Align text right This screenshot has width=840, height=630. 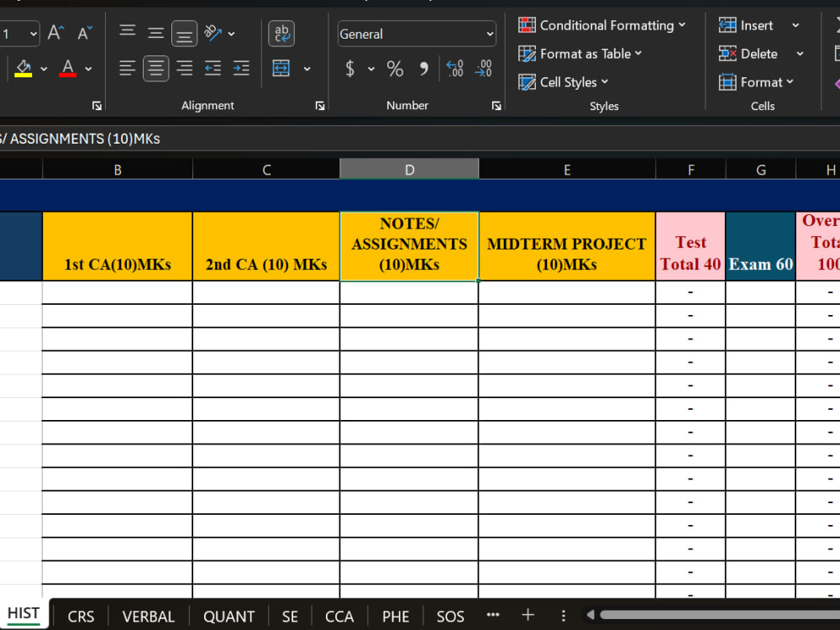click(x=184, y=68)
